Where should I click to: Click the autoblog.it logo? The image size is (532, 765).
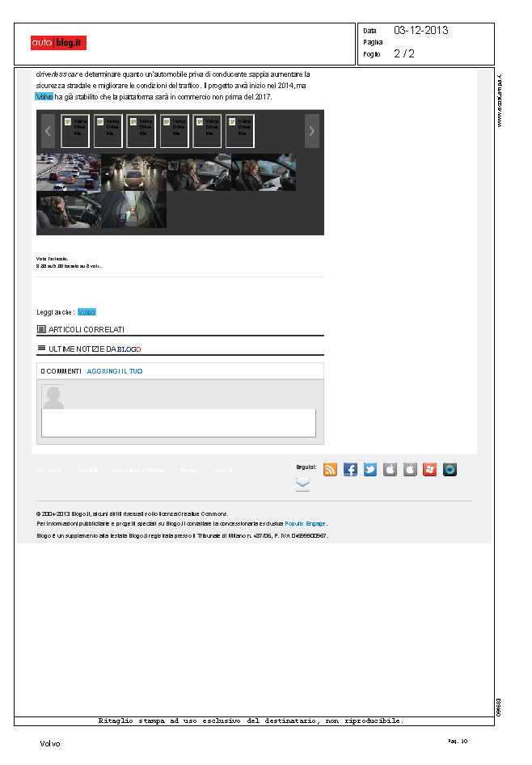point(58,43)
